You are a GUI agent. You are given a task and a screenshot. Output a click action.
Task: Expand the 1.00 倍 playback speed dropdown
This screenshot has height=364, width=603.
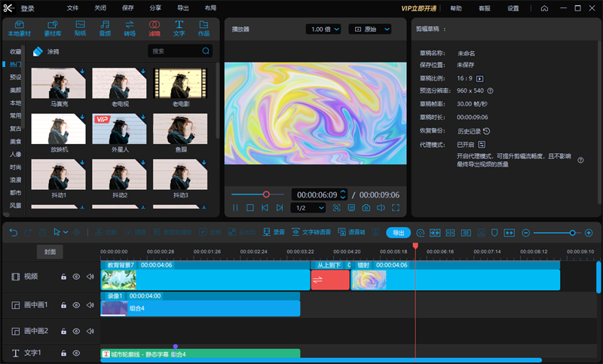[x=324, y=29]
